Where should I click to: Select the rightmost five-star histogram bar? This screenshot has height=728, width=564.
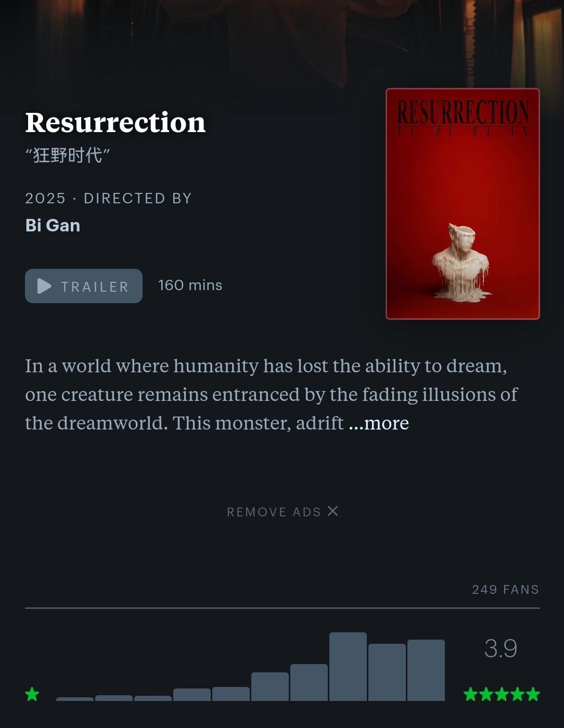click(x=426, y=670)
